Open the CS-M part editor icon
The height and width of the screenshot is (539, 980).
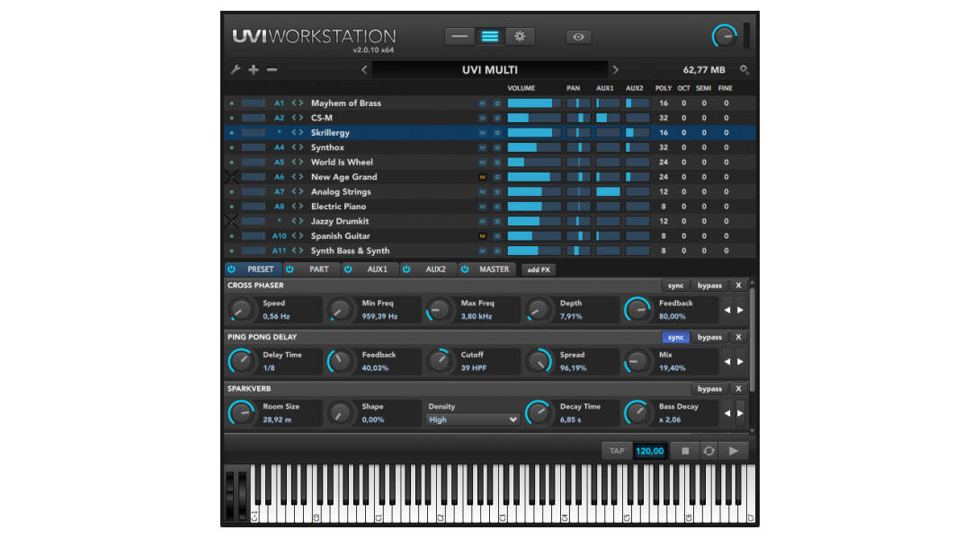tap(497, 118)
